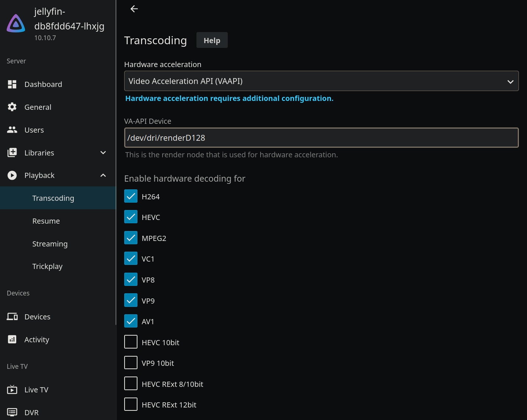Viewport: 527px width, 420px height.
Task: Collapse the Playback section chevron
Action: [x=103, y=175]
